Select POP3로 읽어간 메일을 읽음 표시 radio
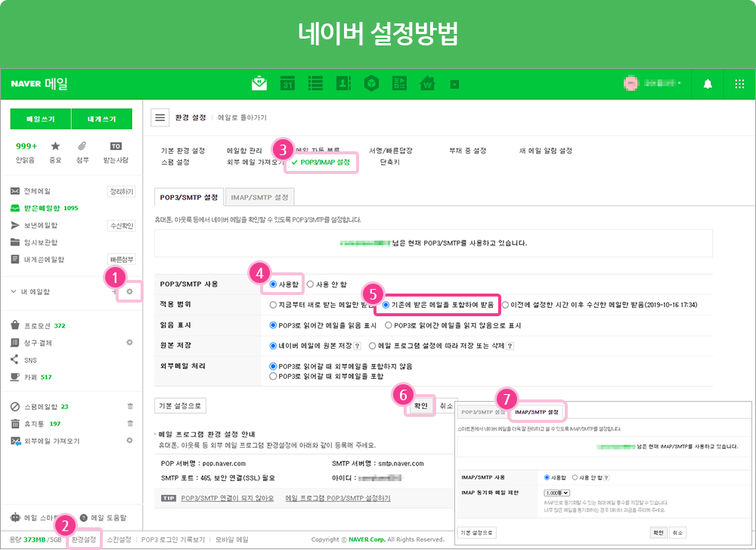This screenshot has height=550, width=756. coord(273,325)
